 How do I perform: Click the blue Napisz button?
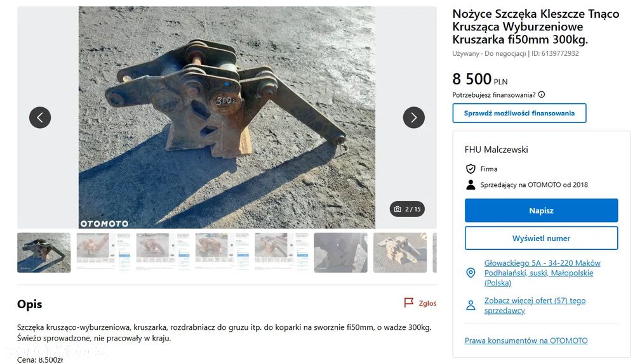[x=541, y=211]
